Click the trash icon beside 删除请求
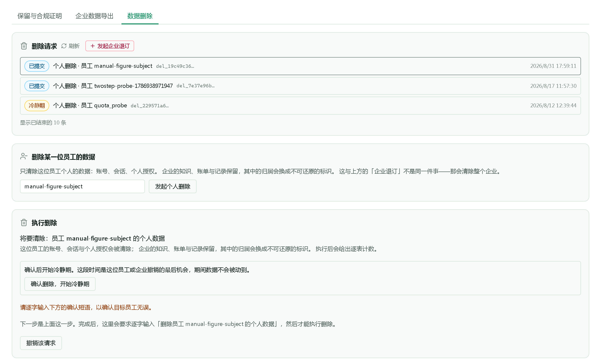The image size is (601, 364). tap(24, 46)
